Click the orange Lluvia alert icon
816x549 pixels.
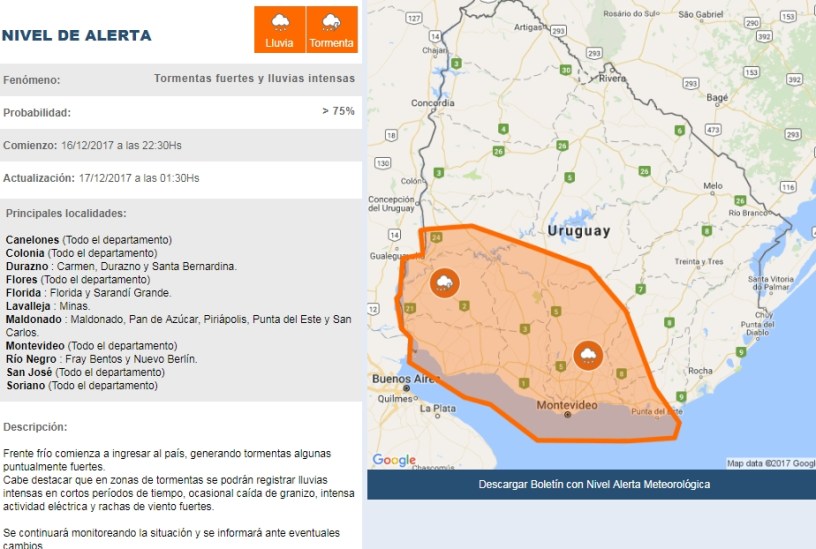(279, 30)
